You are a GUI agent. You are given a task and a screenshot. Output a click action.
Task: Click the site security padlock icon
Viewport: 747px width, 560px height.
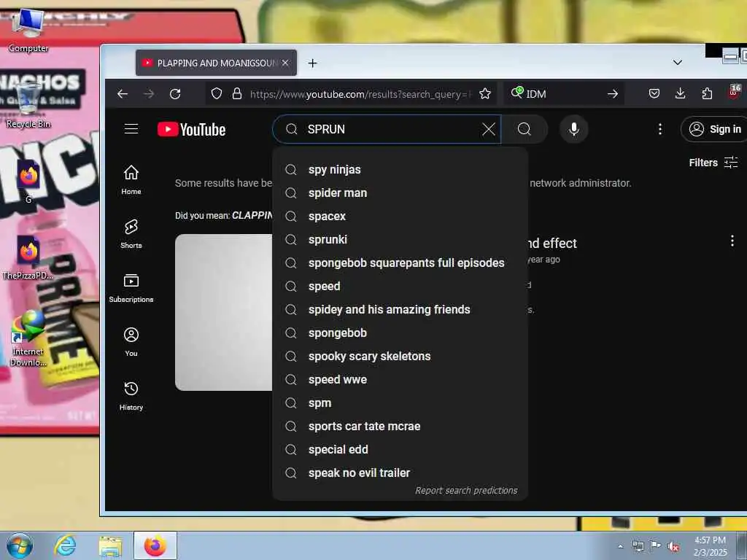237,94
